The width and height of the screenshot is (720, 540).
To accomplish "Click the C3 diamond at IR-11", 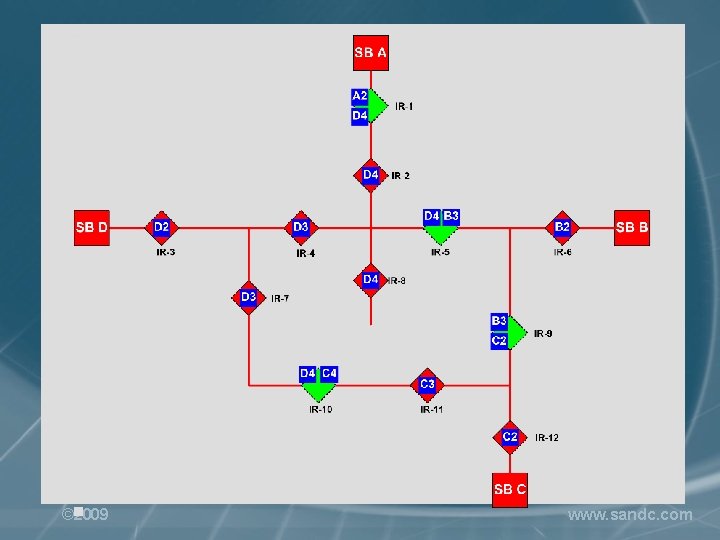I will [427, 385].
